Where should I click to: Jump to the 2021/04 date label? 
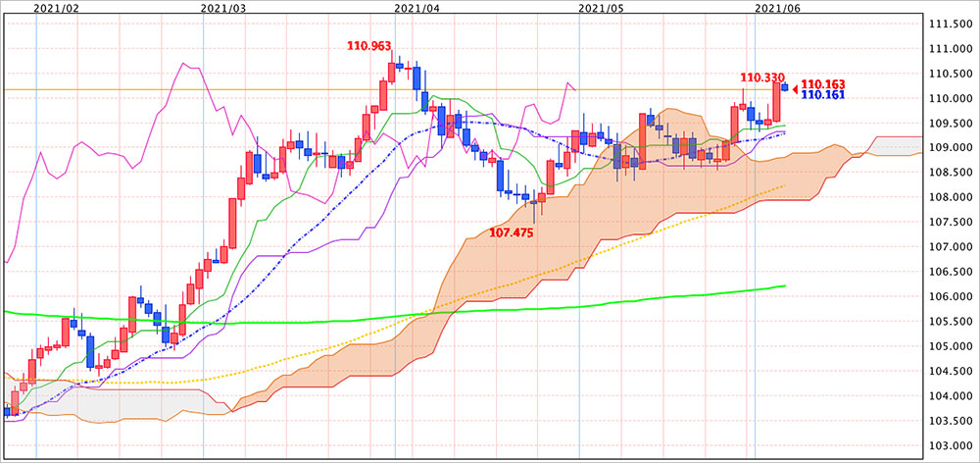(x=417, y=8)
